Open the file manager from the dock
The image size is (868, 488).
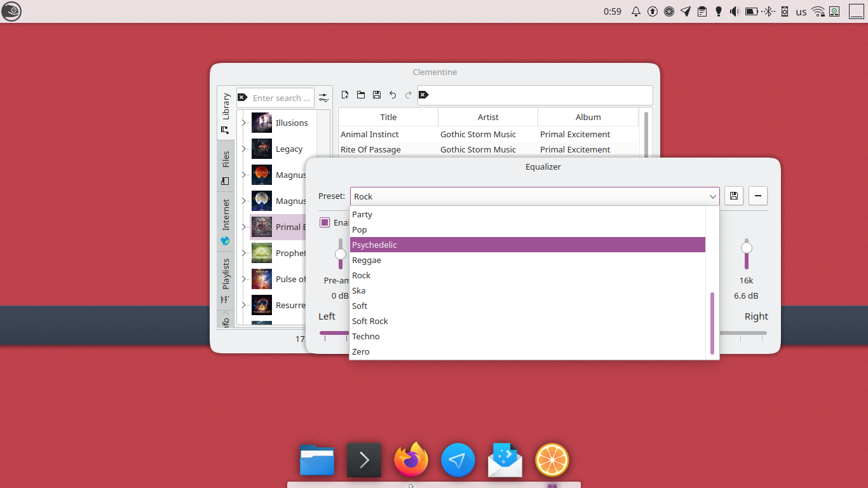(x=317, y=460)
